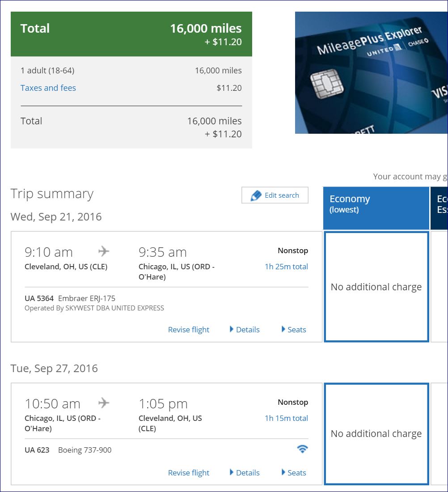Expand Details for the 9:10 am flight

coord(245,330)
